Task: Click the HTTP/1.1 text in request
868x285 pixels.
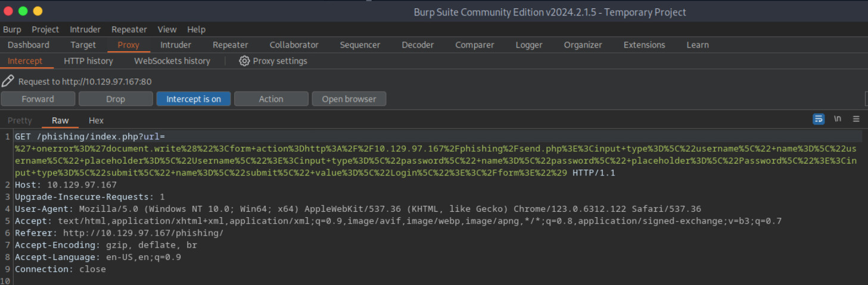Action: pos(594,173)
